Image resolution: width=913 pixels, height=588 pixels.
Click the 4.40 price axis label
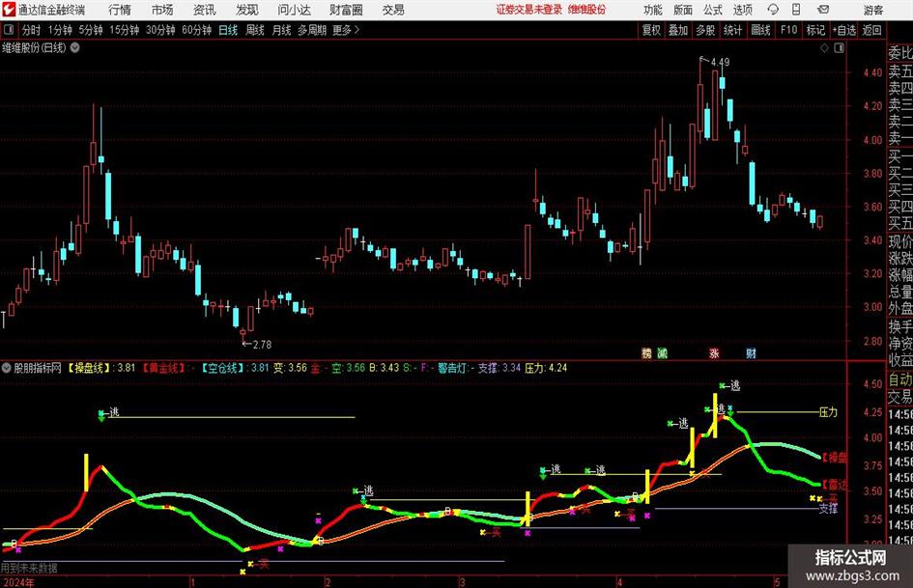[x=872, y=72]
